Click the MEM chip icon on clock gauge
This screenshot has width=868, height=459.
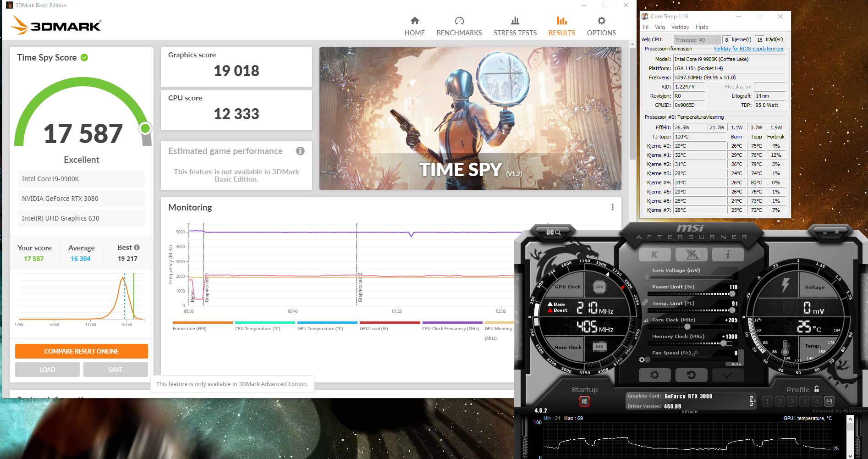coord(599,347)
